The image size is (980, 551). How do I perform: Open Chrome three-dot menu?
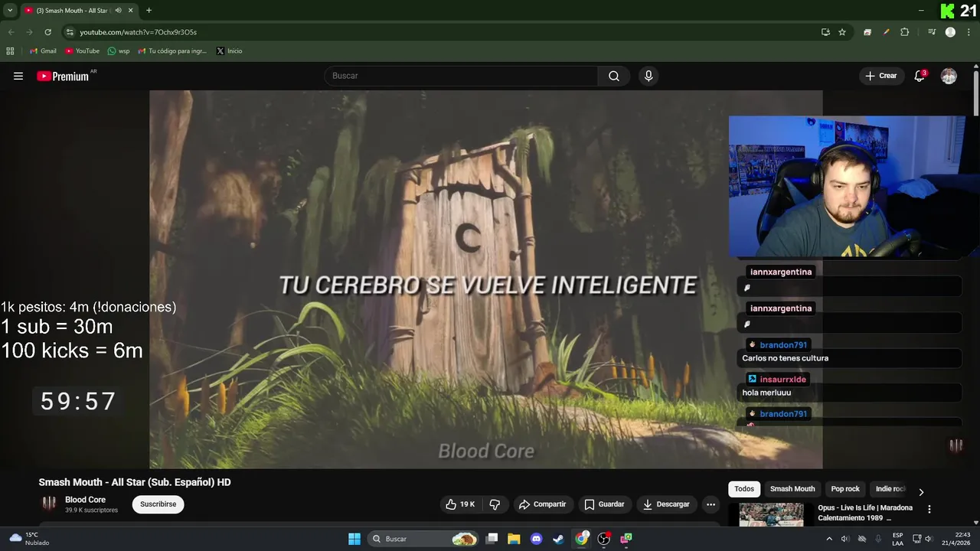[969, 32]
